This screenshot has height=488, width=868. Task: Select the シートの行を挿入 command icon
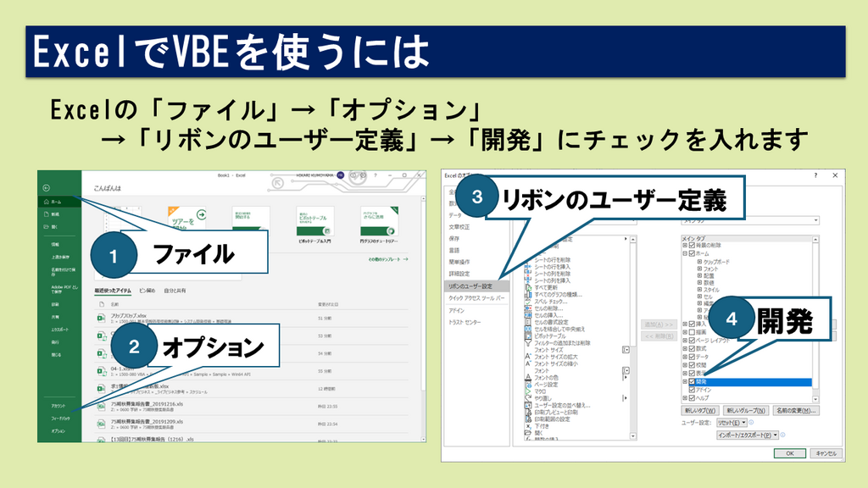528,267
